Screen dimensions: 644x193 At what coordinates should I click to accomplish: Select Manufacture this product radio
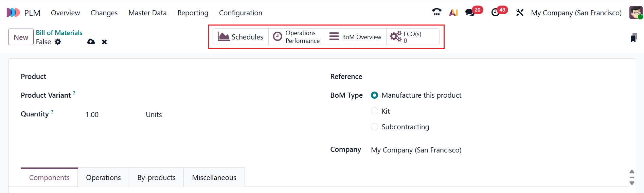(x=374, y=95)
